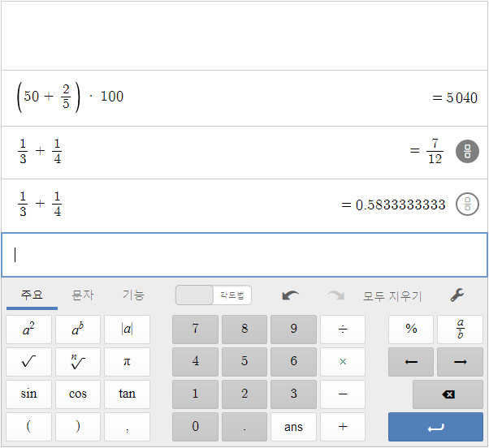The image size is (489, 448).
Task: Insert a square root symbol
Action: pos(28,362)
